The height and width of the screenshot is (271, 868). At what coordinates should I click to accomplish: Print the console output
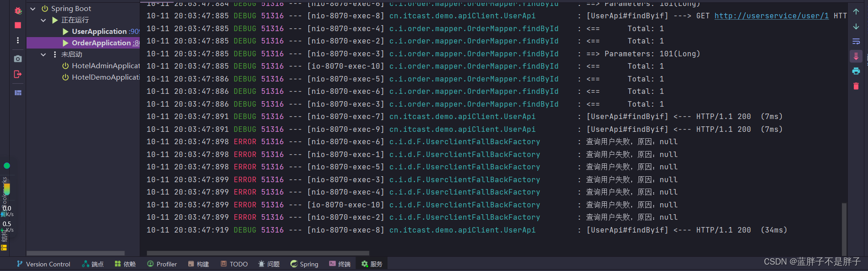tap(856, 71)
